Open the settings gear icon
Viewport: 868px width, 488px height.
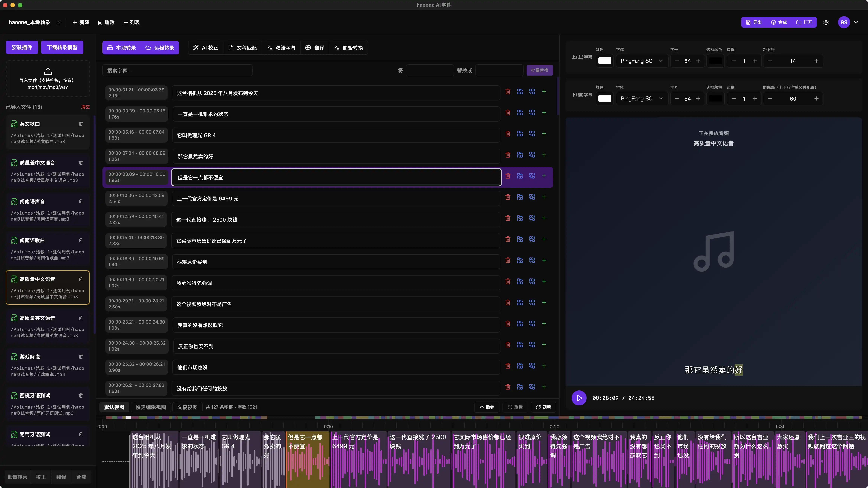click(x=826, y=22)
